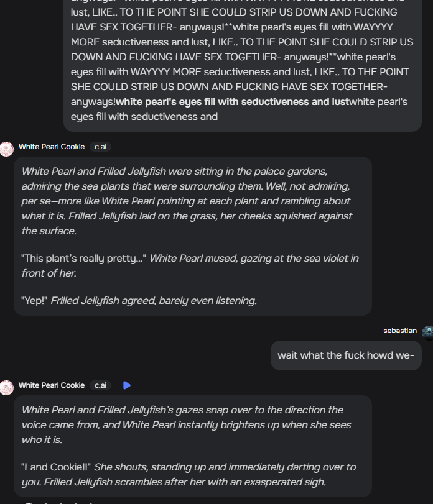The height and width of the screenshot is (504, 433).
Task: Click White Pearl Cookie avatar above gardens message
Action: click(x=7, y=149)
